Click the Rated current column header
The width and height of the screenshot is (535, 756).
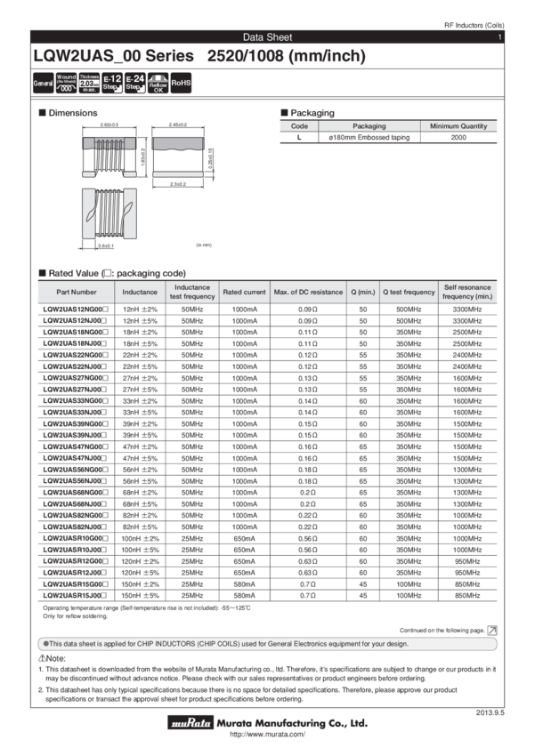pyautogui.click(x=244, y=293)
